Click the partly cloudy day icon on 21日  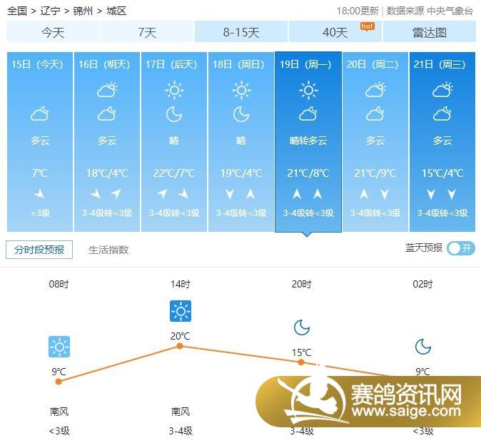pos(442,90)
